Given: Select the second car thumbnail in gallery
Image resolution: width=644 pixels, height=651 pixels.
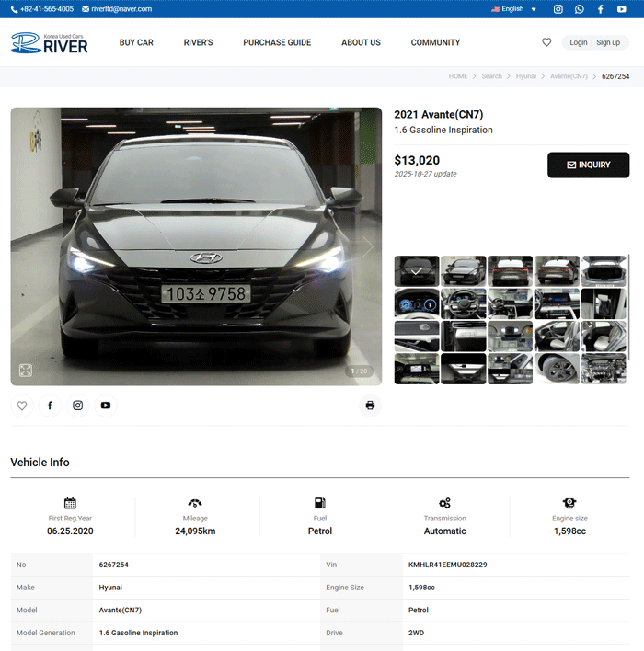Looking at the screenshot, I should coord(464,270).
